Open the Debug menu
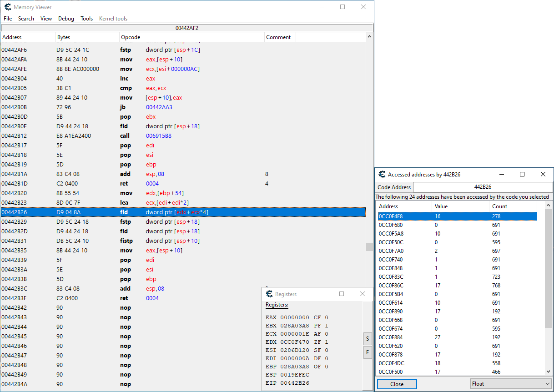The image size is (554, 392). pos(66,19)
